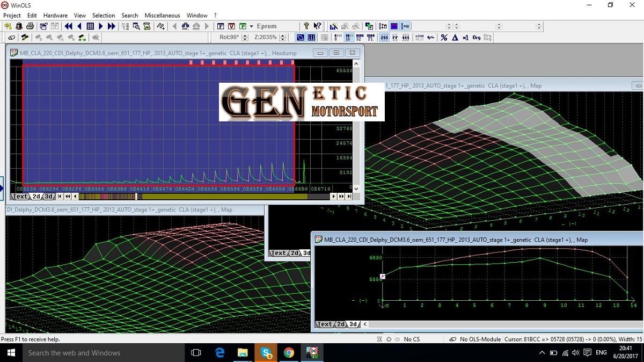644x362 pixels.
Task: Open Skype from the Windows taskbar
Action: pyautogui.click(x=266, y=353)
